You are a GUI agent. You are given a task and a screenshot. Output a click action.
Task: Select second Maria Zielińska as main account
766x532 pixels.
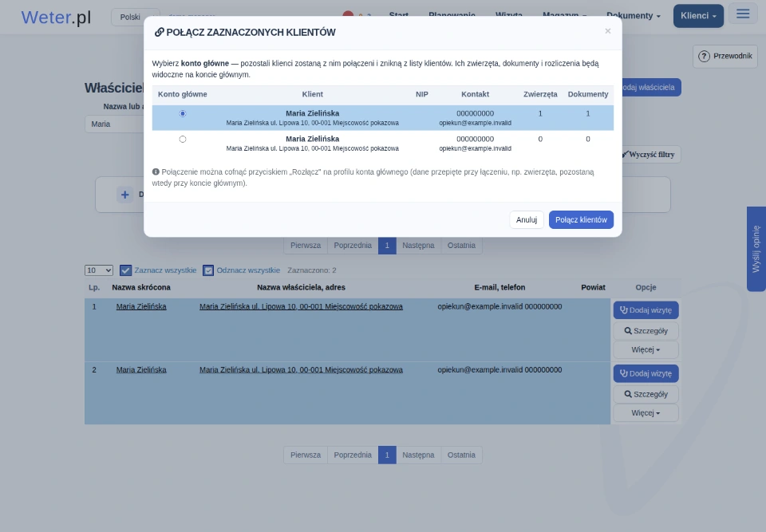183,140
